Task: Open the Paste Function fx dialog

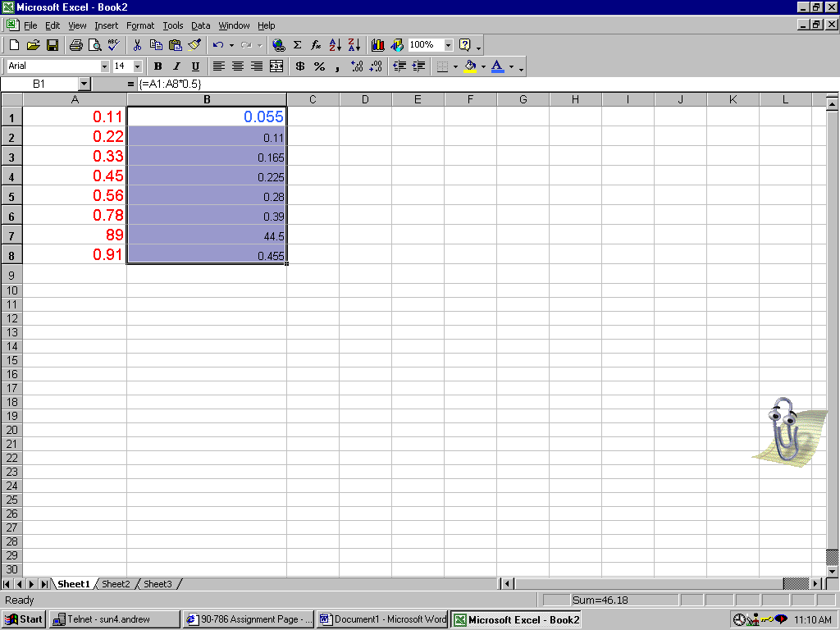Action: click(x=316, y=45)
